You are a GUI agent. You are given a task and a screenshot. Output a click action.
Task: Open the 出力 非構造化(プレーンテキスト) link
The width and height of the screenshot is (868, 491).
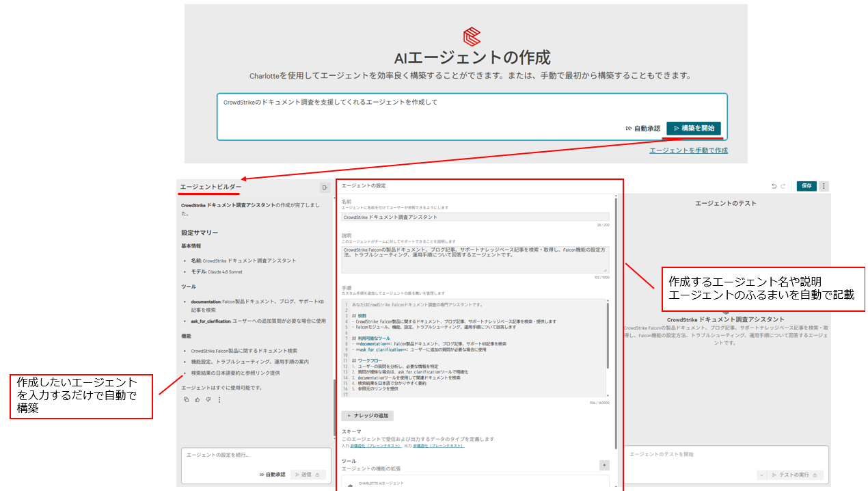(437, 446)
